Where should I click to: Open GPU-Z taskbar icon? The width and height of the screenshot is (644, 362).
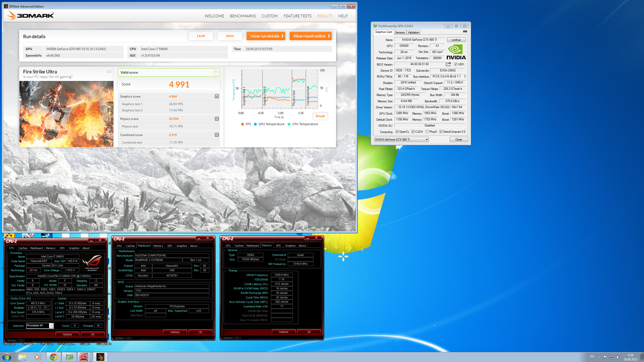pos(69,357)
